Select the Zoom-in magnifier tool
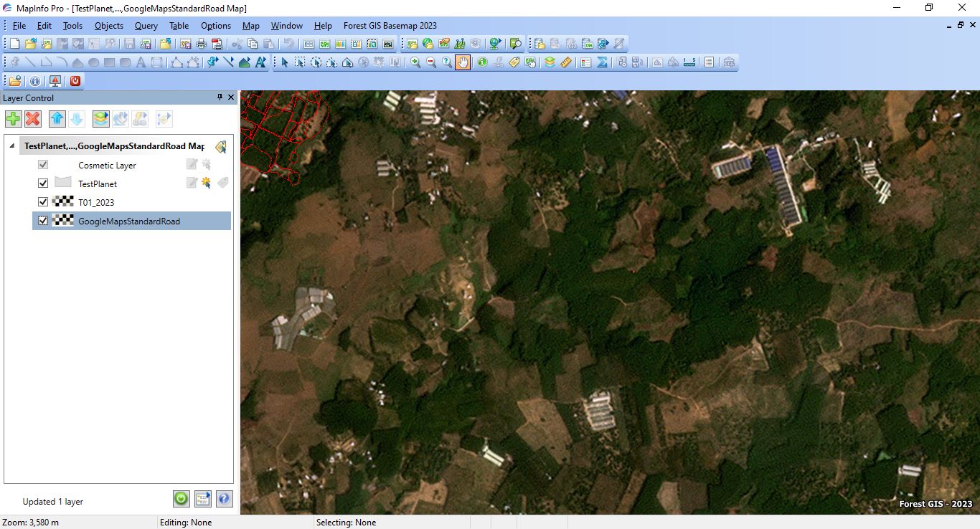The image size is (980, 529). click(415, 62)
